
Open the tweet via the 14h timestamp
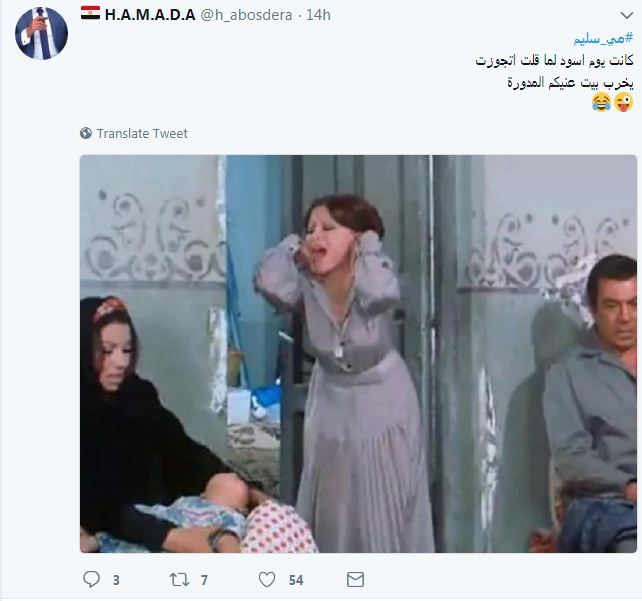coord(318,15)
